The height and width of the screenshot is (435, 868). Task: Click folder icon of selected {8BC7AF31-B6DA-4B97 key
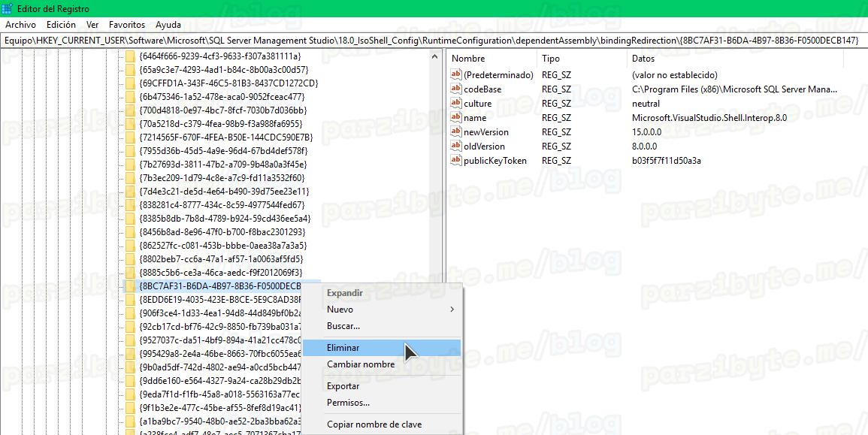[x=130, y=286]
